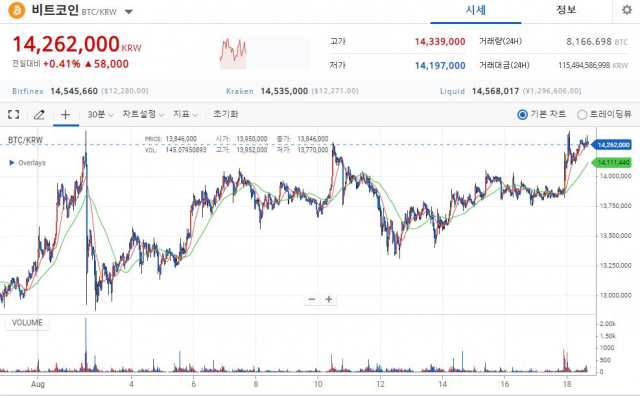This screenshot has height=396, width=640.
Task: Click the green 14,111,440 average tag
Action: (x=611, y=162)
